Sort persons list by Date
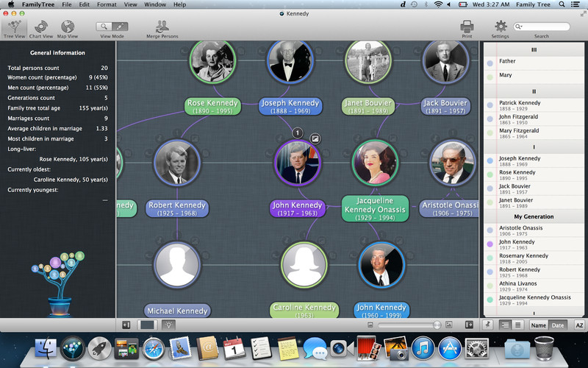The image size is (588, 368). click(558, 325)
